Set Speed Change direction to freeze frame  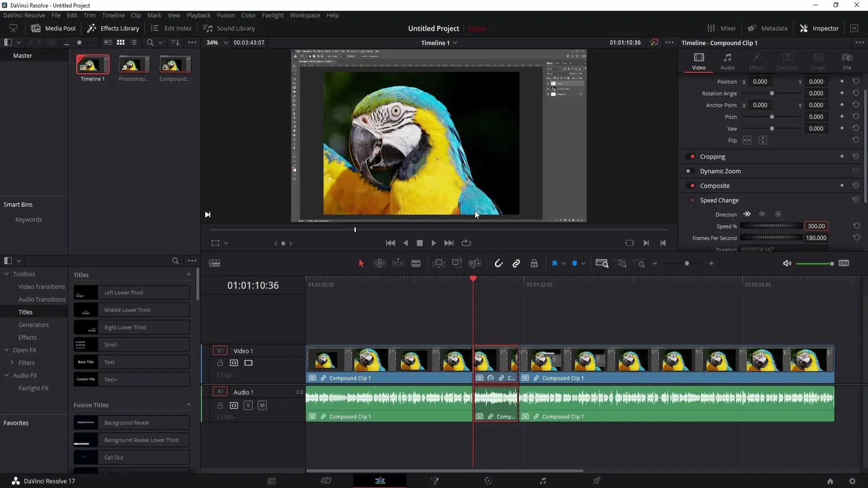coord(778,214)
